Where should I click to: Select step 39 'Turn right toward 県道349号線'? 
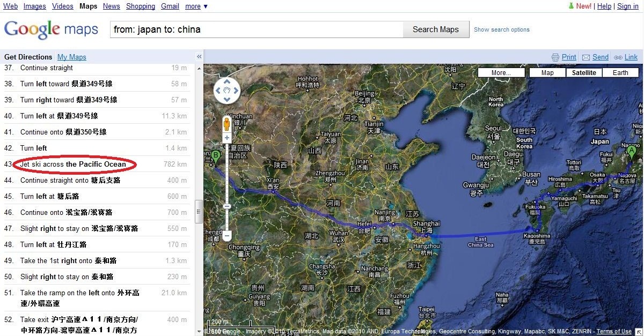pyautogui.click(x=96, y=100)
